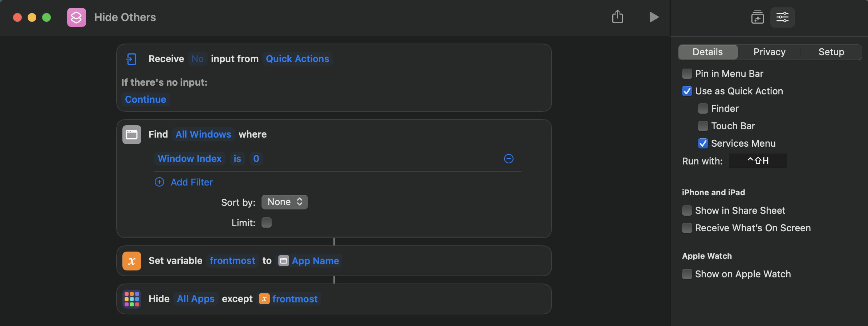Click the Continue option for no input
Viewport: 868px width, 326px height.
pos(145,99)
